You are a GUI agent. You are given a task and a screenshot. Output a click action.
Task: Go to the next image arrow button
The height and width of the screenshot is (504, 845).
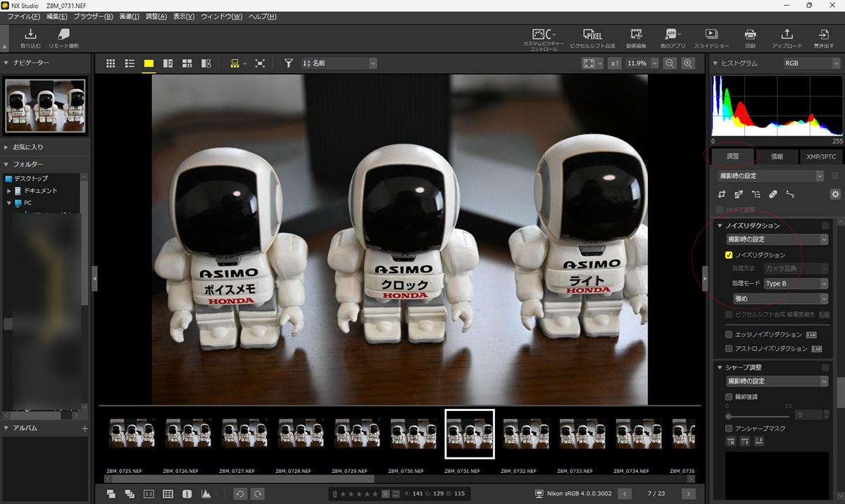689,493
